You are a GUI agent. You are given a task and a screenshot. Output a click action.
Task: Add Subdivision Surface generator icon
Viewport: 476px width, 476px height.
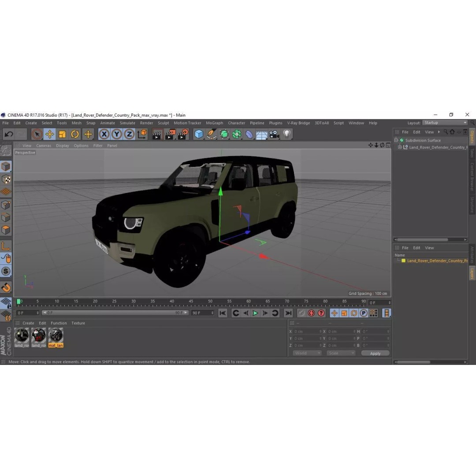(224, 134)
